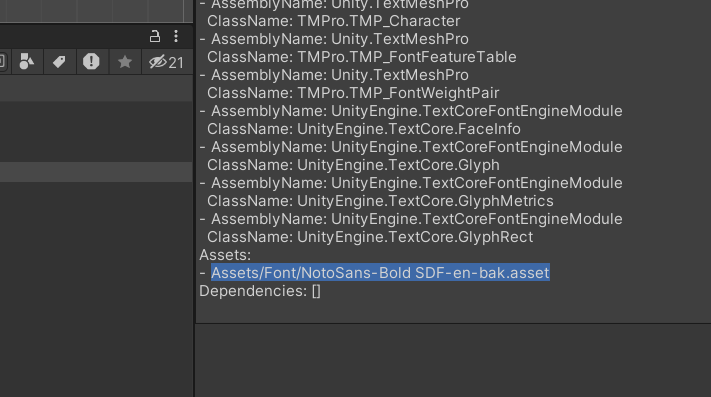The image size is (711, 397).
Task: Open the panel's three-dot options menu
Action: click(x=176, y=36)
